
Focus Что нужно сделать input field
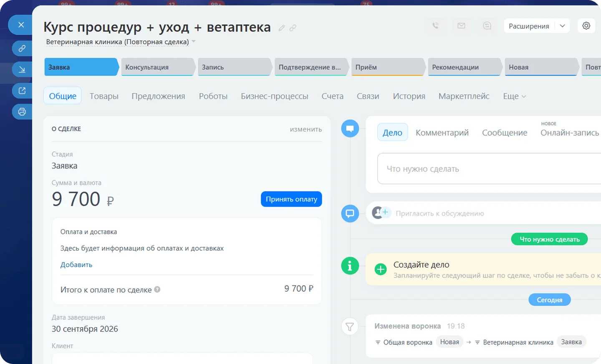click(x=489, y=169)
